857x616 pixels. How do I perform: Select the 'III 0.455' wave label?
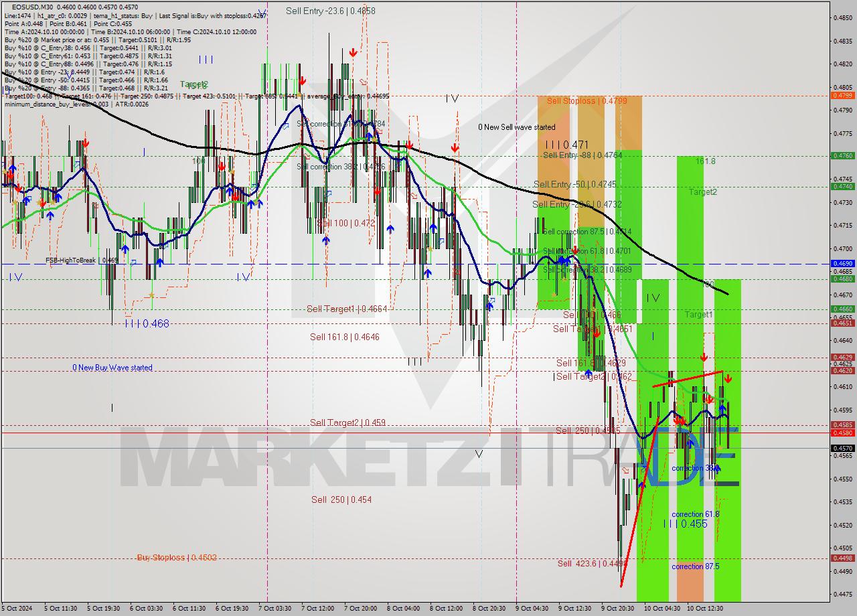[x=685, y=524]
